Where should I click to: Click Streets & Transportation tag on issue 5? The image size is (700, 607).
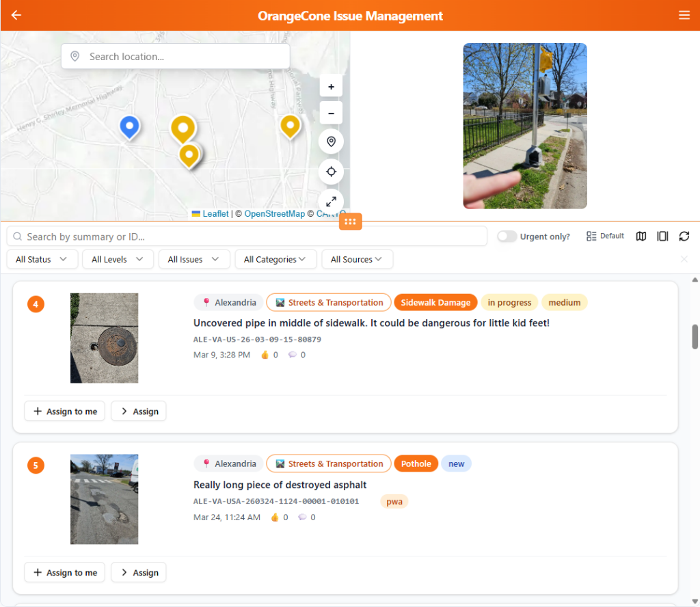point(329,463)
